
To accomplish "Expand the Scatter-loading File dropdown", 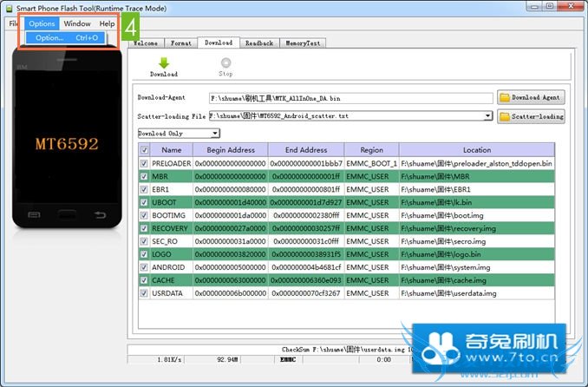I will (x=488, y=115).
